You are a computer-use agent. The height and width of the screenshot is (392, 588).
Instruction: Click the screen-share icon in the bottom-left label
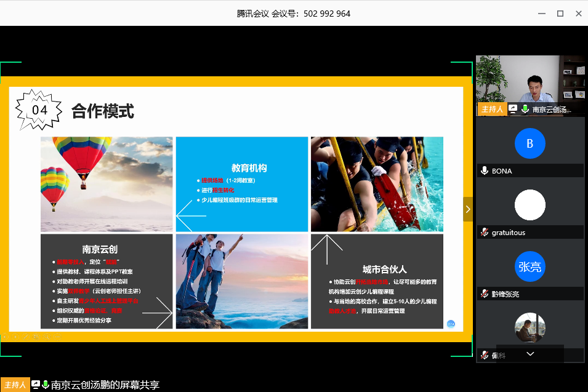[36, 385]
